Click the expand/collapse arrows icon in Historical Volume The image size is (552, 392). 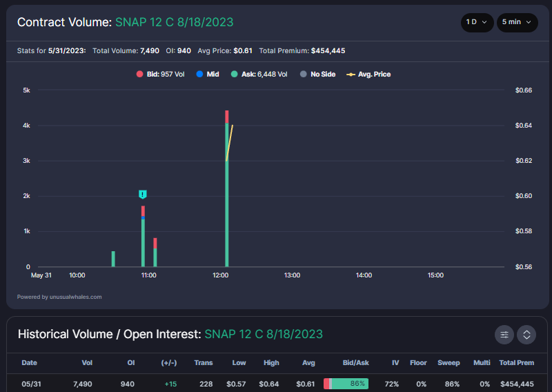point(526,335)
